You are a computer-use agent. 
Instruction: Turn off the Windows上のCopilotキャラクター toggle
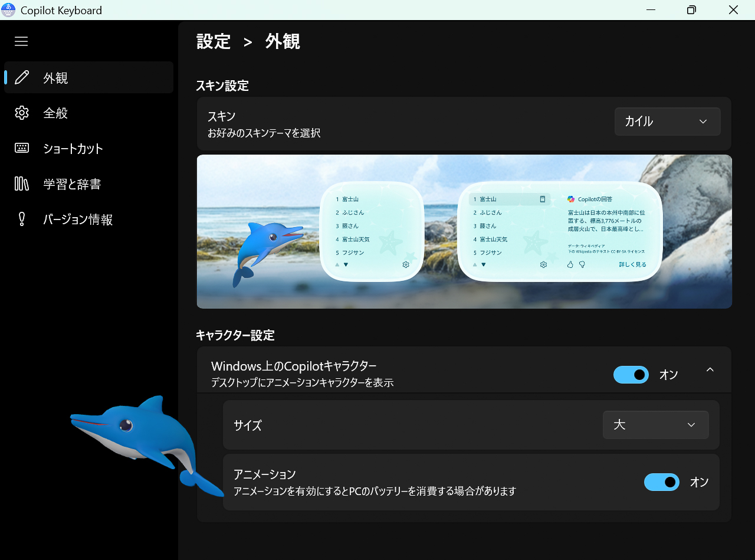coord(631,375)
